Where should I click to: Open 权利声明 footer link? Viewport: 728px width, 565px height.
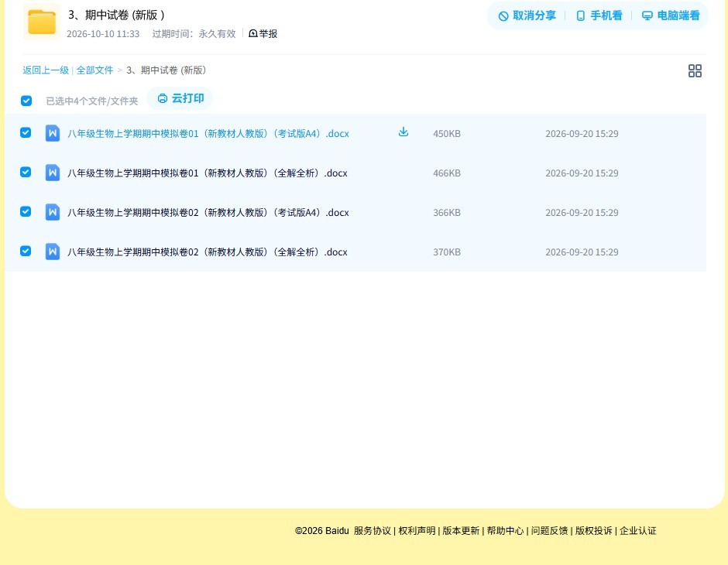coord(417,531)
